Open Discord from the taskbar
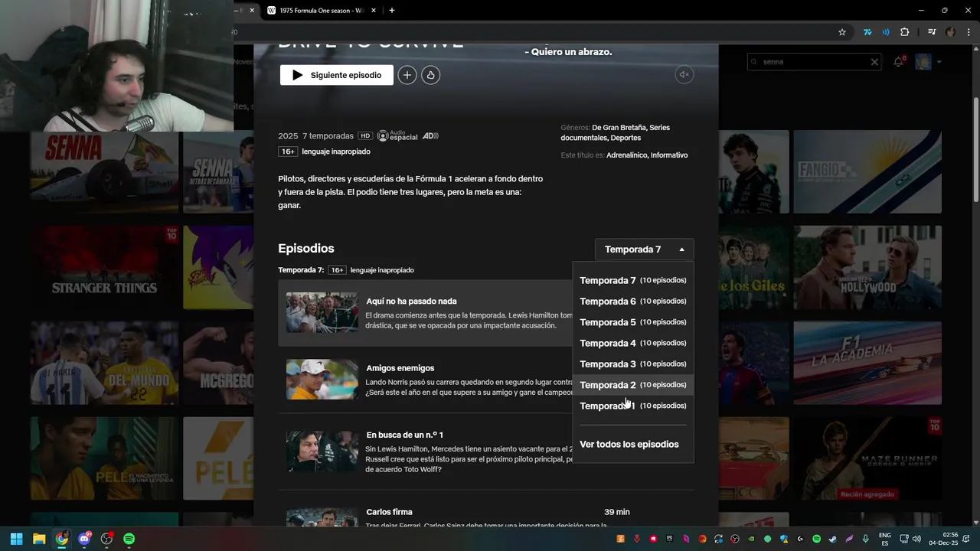 point(84,539)
